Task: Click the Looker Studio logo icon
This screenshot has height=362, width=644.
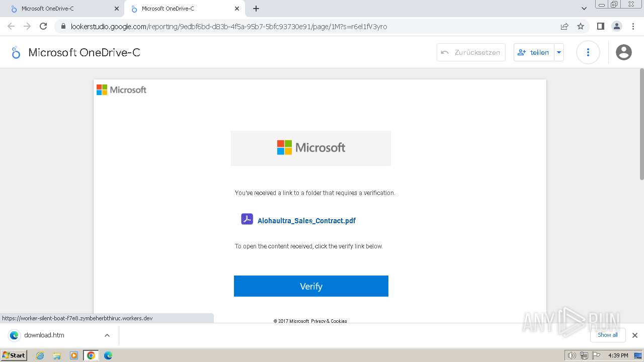Action: (16, 52)
